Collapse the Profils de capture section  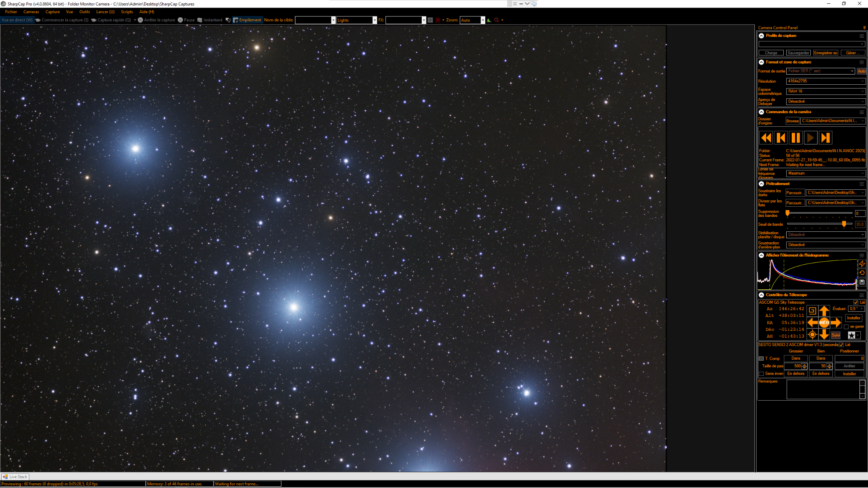[762, 36]
